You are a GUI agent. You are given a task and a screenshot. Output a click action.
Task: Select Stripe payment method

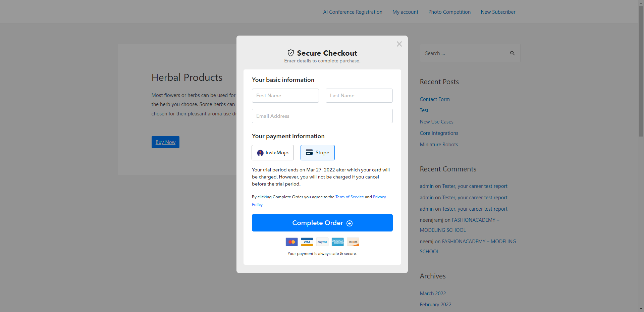click(318, 153)
